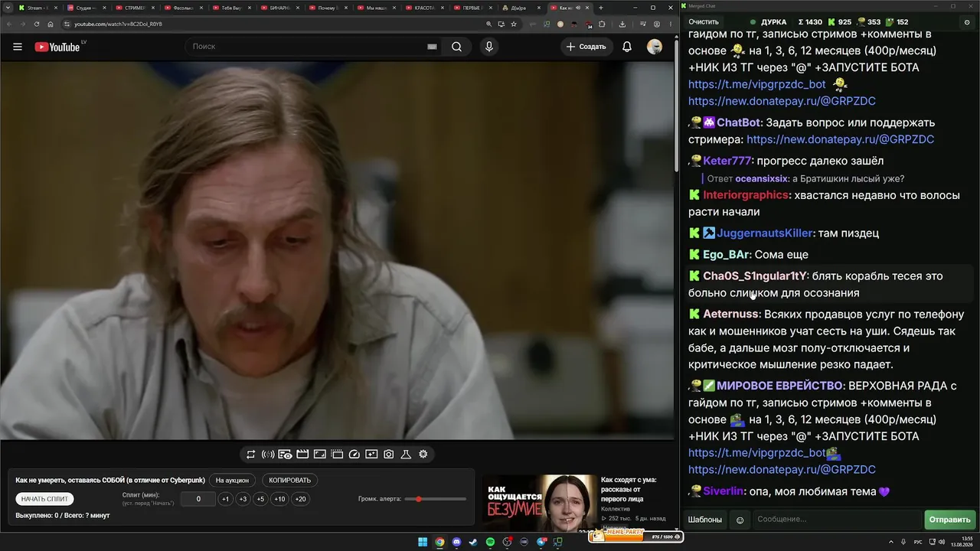Open a new browser tab
This screenshot has height=551, width=980.
[x=601, y=8]
